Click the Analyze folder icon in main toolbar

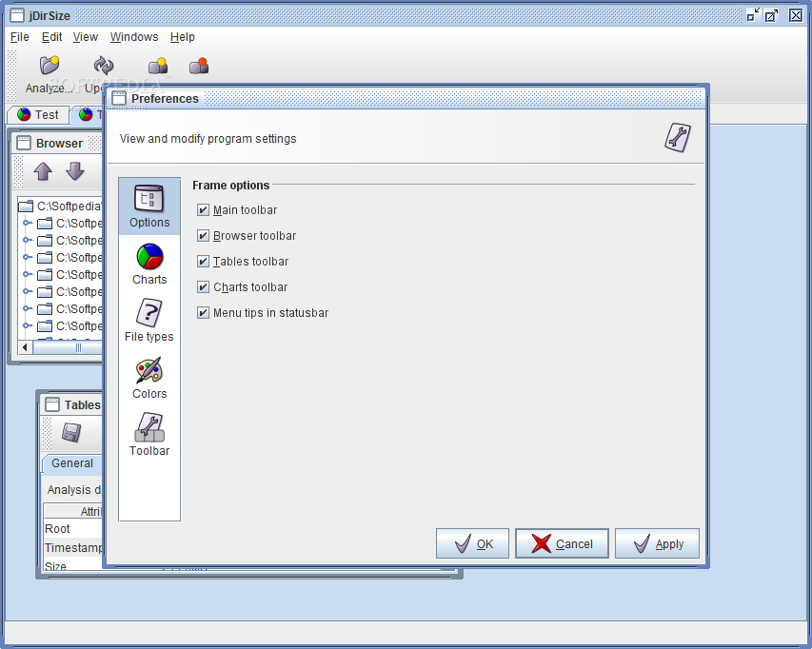coord(50,66)
